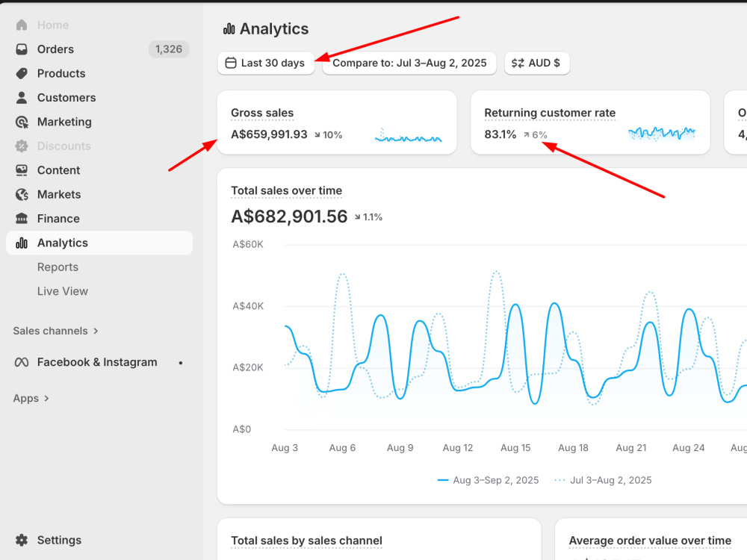Click the A$40K y-axis label

point(248,306)
